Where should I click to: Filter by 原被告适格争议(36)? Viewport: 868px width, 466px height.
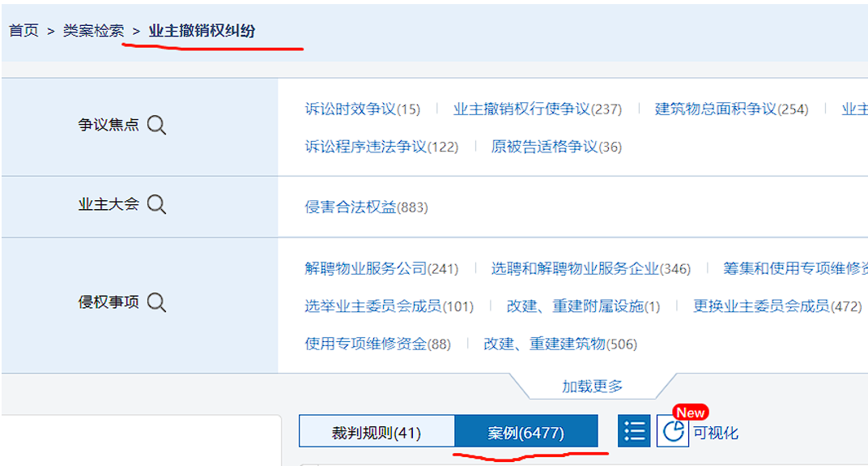click(x=556, y=147)
